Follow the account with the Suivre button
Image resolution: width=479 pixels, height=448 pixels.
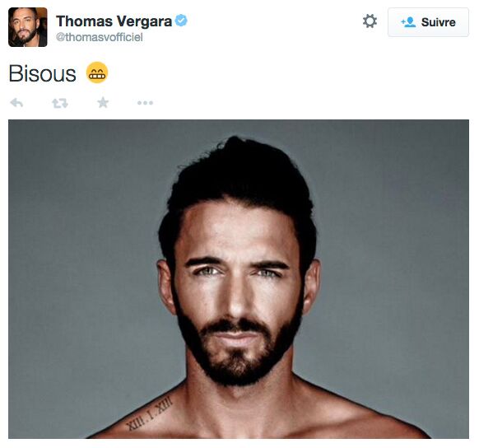[428, 22]
